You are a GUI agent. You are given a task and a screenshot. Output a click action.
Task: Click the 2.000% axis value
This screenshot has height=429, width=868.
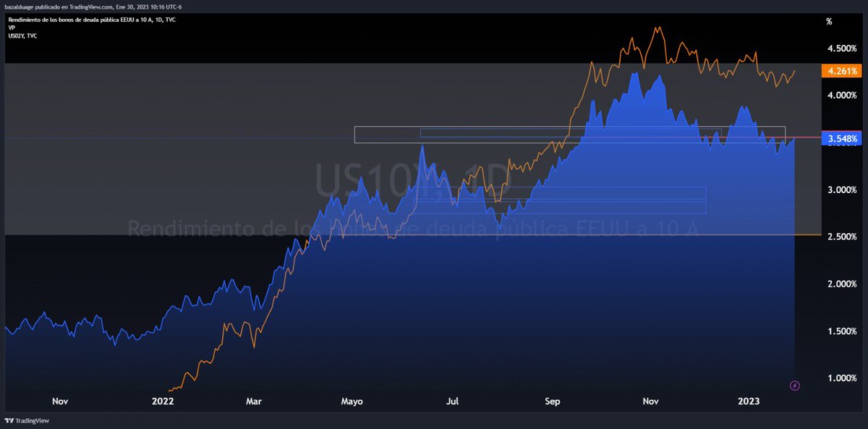(842, 284)
